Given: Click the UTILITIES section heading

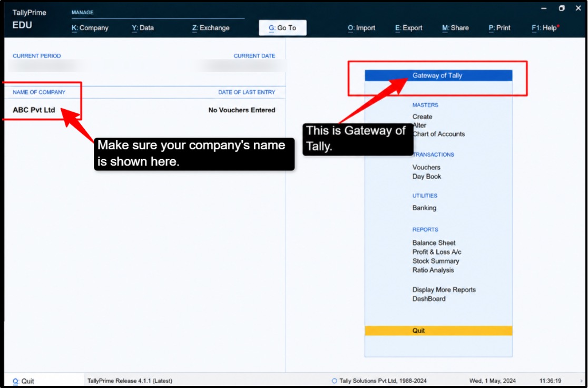Looking at the screenshot, I should tap(425, 196).
